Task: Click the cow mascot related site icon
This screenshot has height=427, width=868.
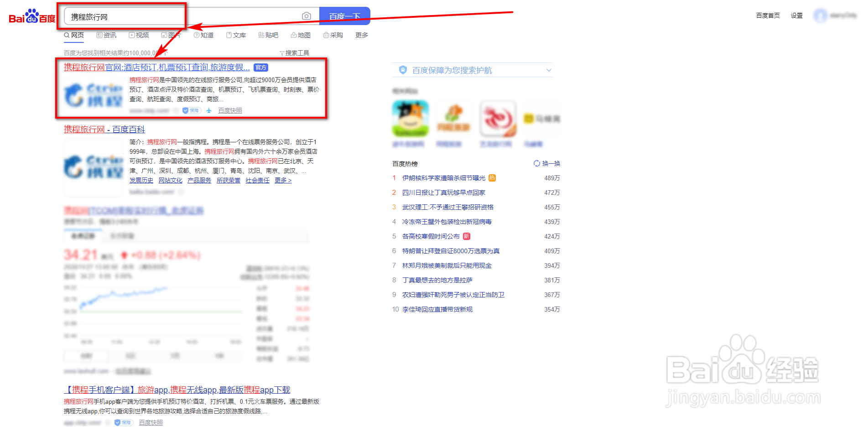Action: 411,119
